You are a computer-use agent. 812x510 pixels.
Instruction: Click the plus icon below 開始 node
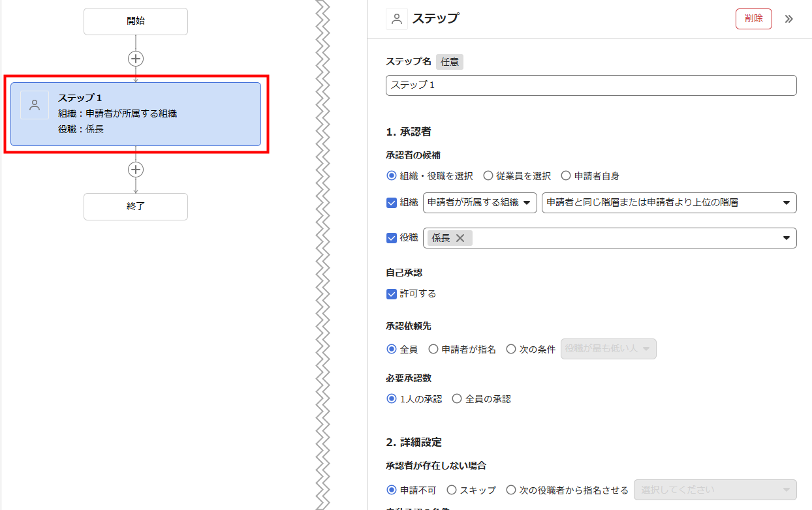tap(136, 59)
